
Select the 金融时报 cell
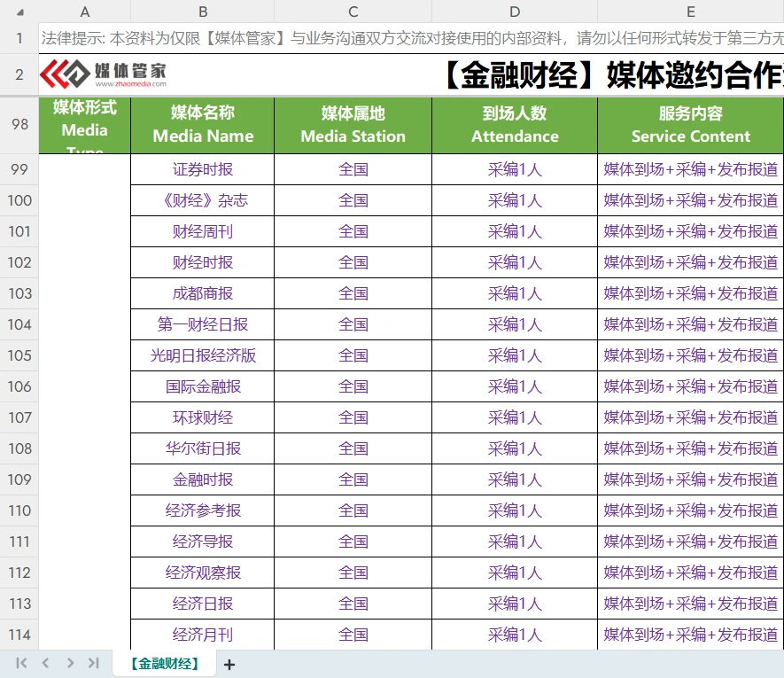point(203,479)
